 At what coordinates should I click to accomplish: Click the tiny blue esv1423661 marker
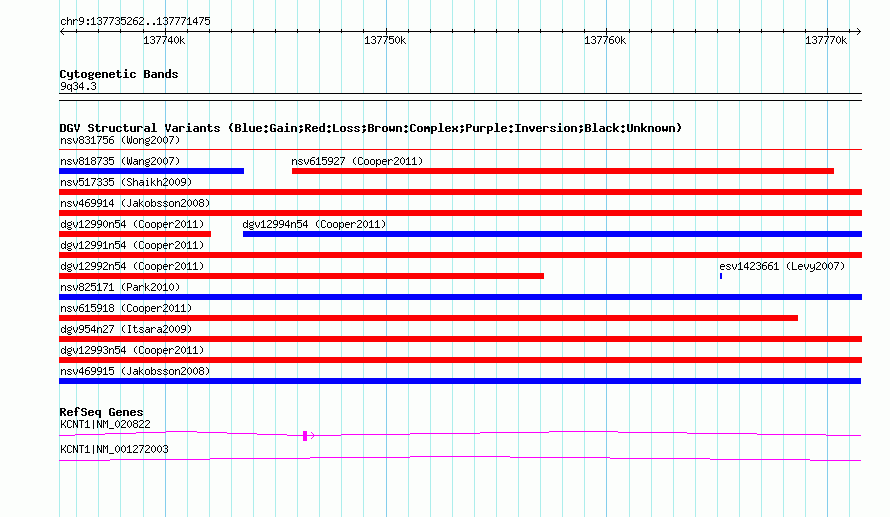pos(721,276)
